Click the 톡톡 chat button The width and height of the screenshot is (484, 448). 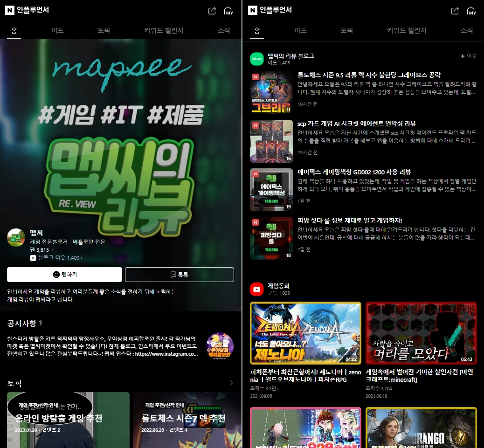(180, 275)
